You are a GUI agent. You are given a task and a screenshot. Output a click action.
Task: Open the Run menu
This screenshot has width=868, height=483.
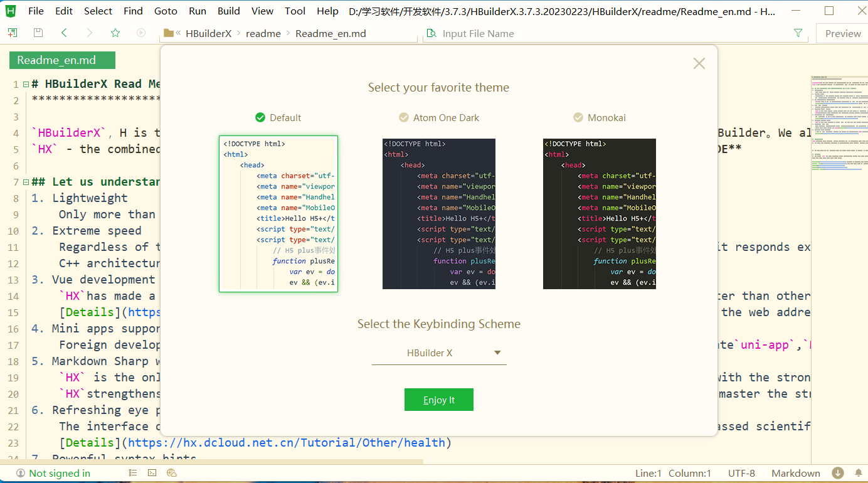198,11
